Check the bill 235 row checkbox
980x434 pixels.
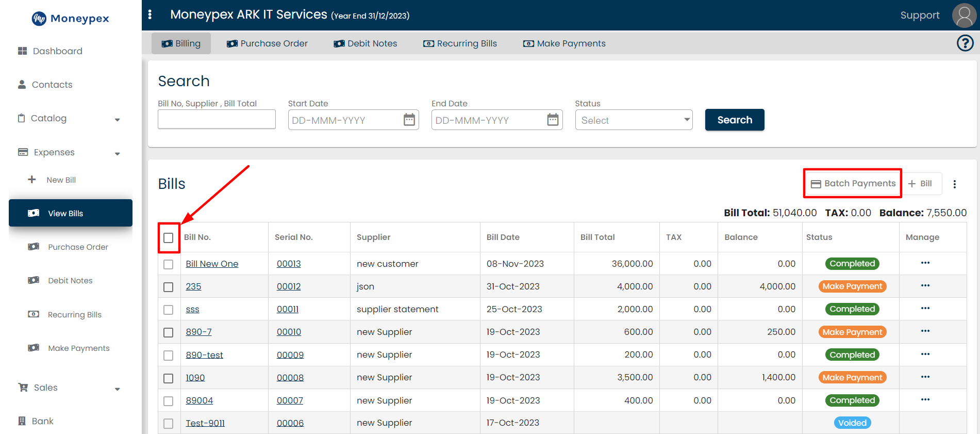[169, 287]
